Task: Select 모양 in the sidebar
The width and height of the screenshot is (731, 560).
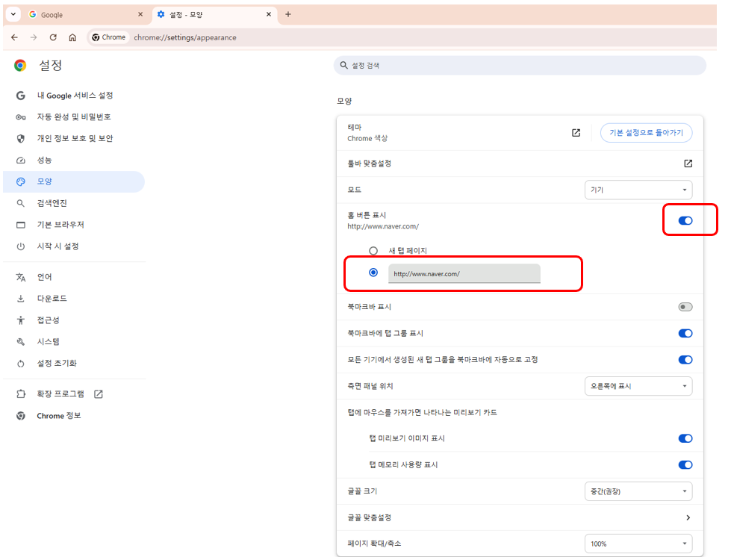Action: [x=75, y=182]
